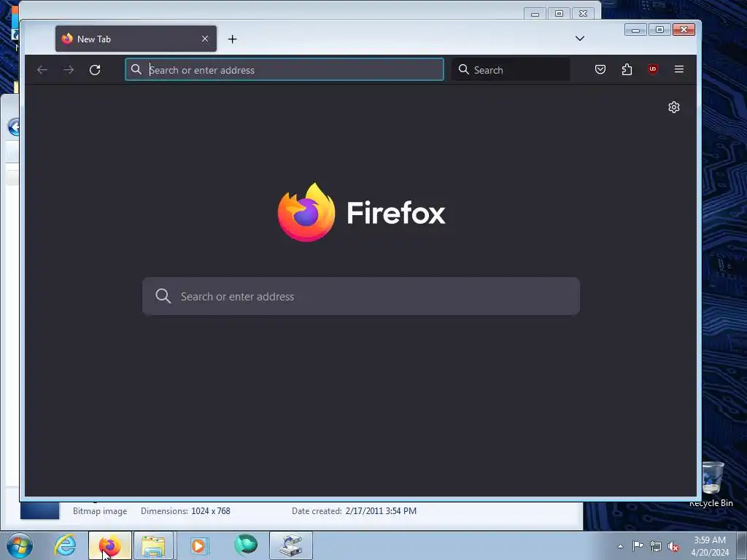The image size is (747, 560).
Task: Click the toolbar Search box
Action: click(510, 69)
